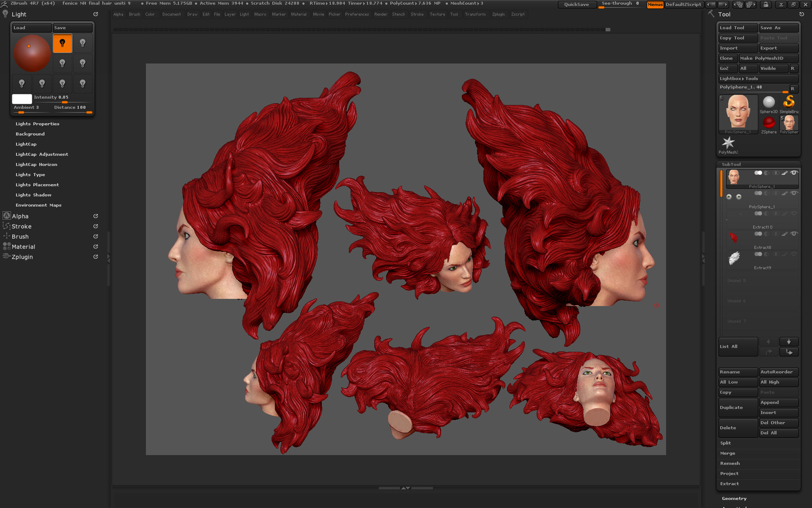Click the dock icon beside Stroke palette

point(96,226)
